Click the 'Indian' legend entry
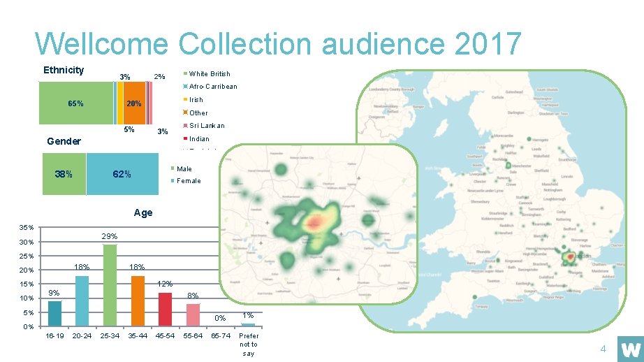 point(196,138)
